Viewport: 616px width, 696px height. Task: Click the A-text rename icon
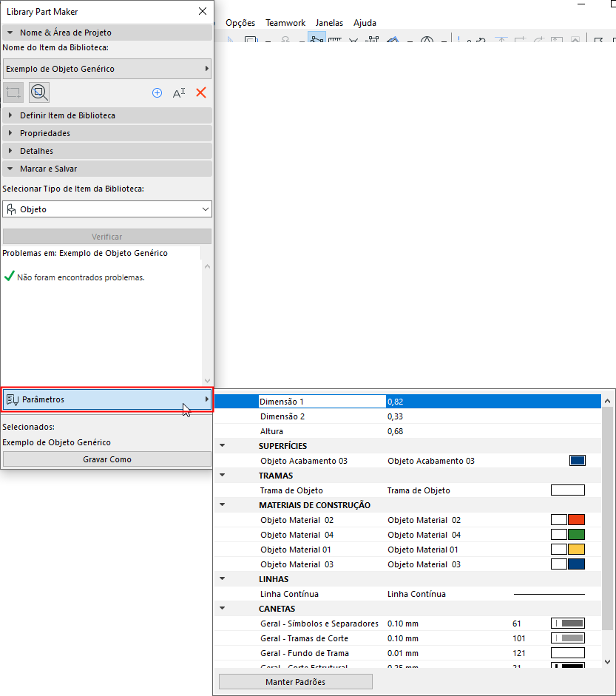[x=179, y=92]
